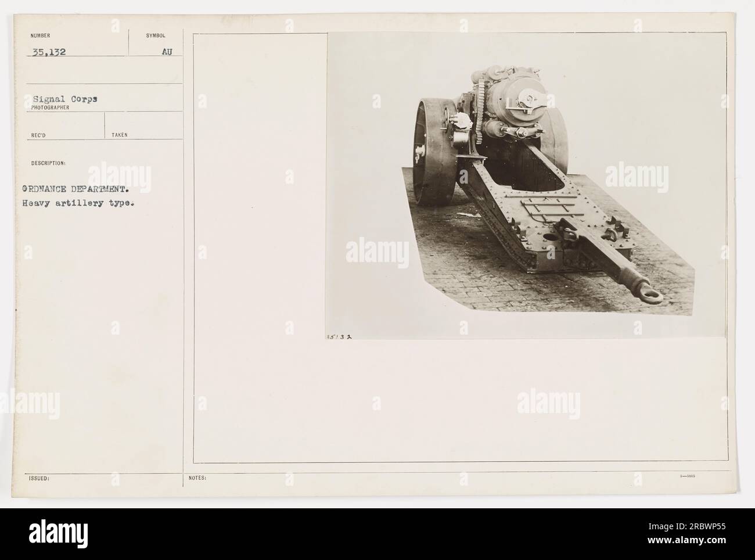Click the TAKEN field label
This screenshot has height=560, width=755.
(x=119, y=135)
